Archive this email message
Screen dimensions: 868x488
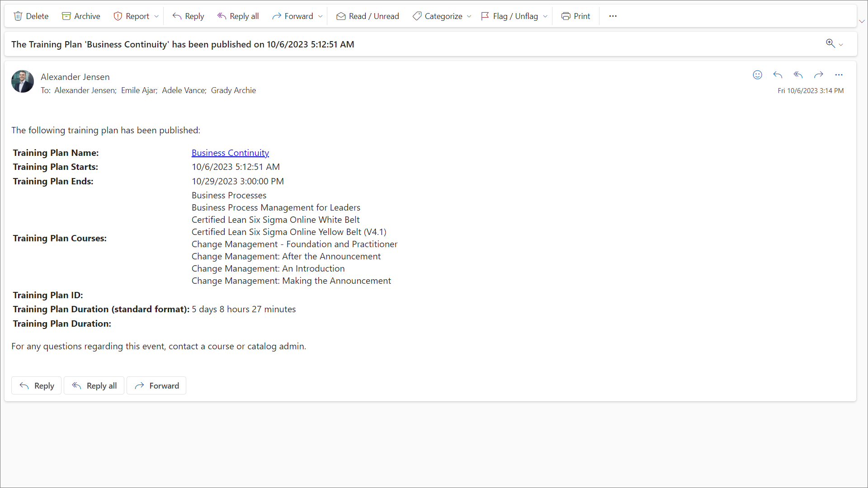pyautogui.click(x=81, y=16)
